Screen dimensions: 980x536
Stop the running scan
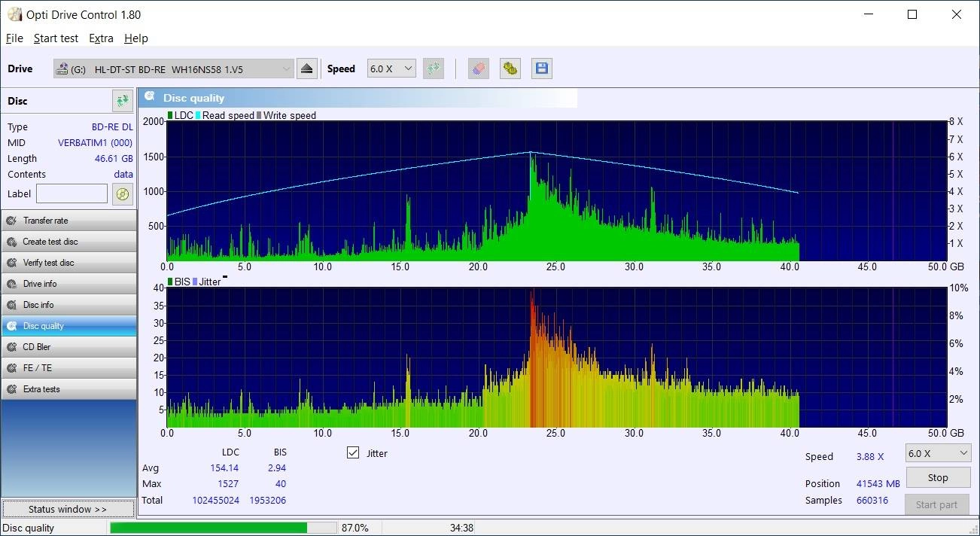[937, 477]
